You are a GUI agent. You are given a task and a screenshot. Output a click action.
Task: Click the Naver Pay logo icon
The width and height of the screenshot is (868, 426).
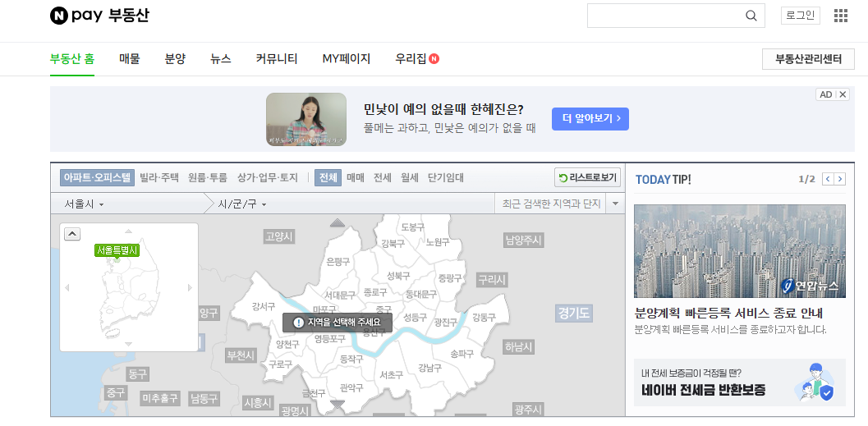(x=58, y=16)
